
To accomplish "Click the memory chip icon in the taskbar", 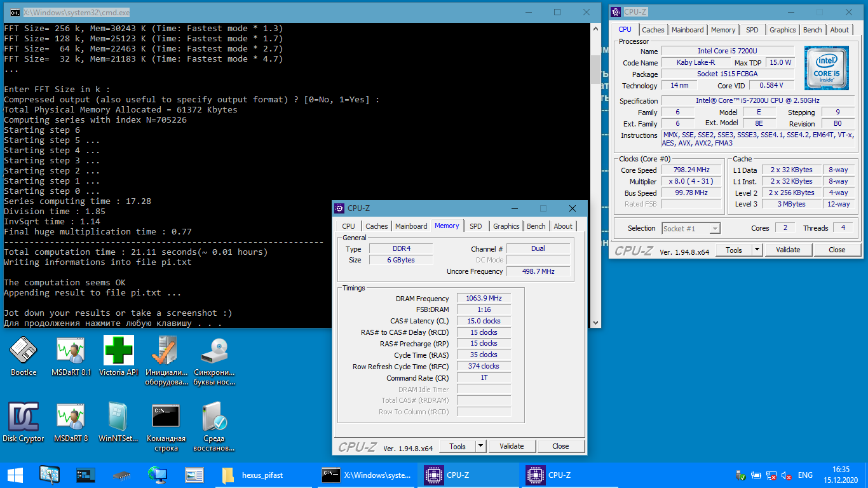I will 121,475.
